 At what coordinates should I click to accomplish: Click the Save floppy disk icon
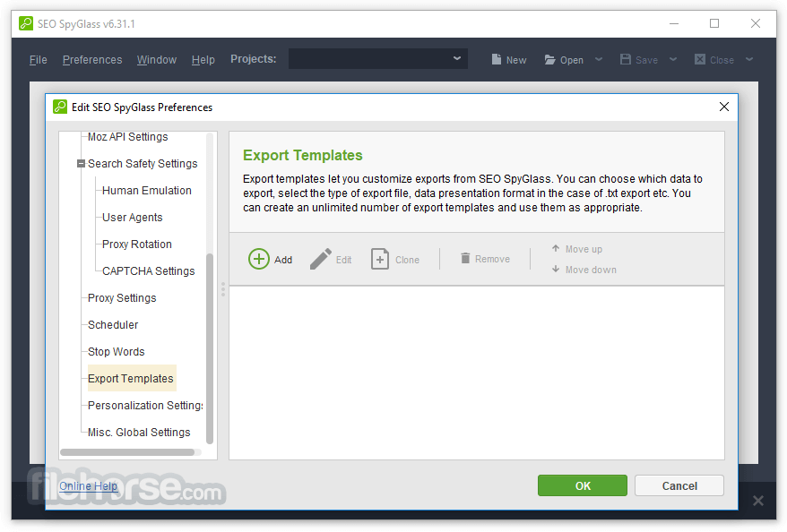point(626,59)
